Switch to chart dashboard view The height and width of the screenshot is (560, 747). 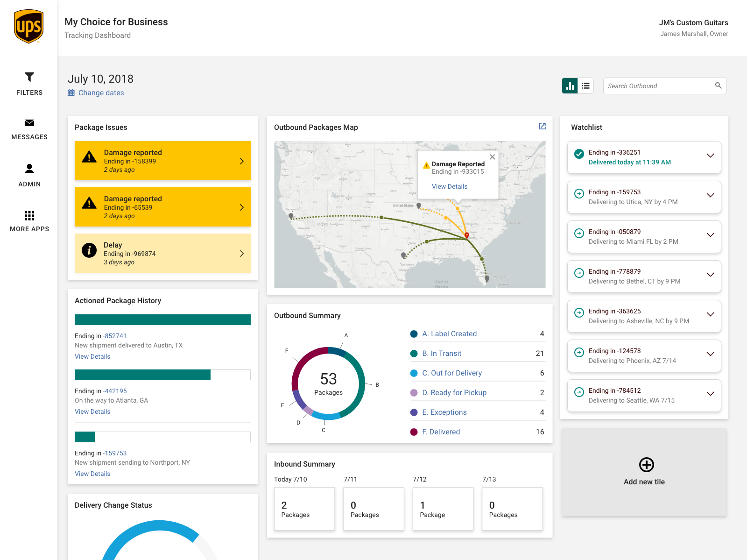570,86
